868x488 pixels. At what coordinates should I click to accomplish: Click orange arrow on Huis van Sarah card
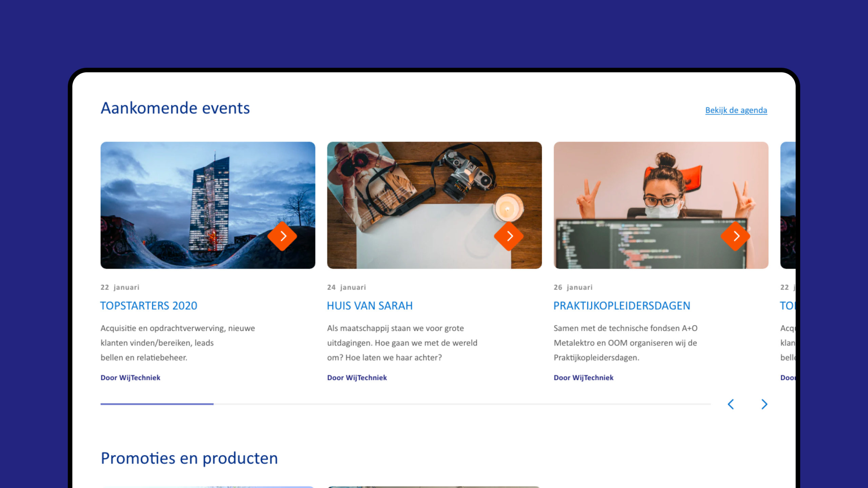[x=509, y=236]
